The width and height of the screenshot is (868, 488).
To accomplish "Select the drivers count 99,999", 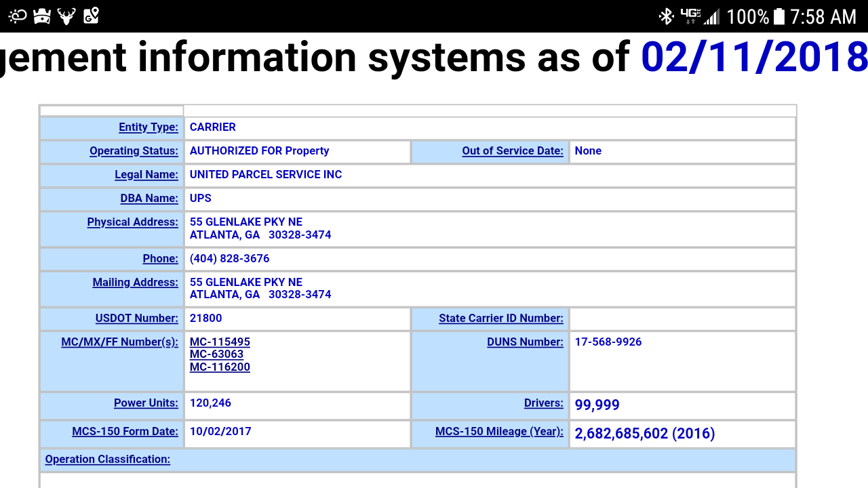I will 597,405.
